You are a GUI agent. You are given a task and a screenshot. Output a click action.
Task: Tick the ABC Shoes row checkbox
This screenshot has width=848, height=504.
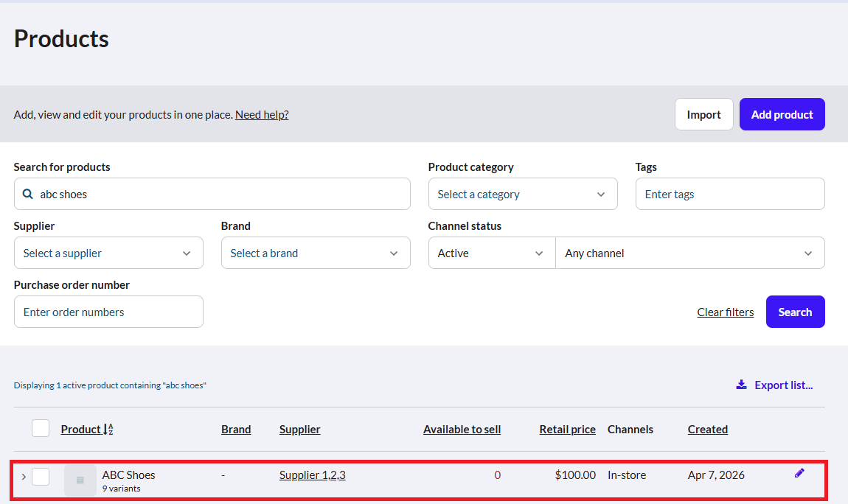click(41, 477)
